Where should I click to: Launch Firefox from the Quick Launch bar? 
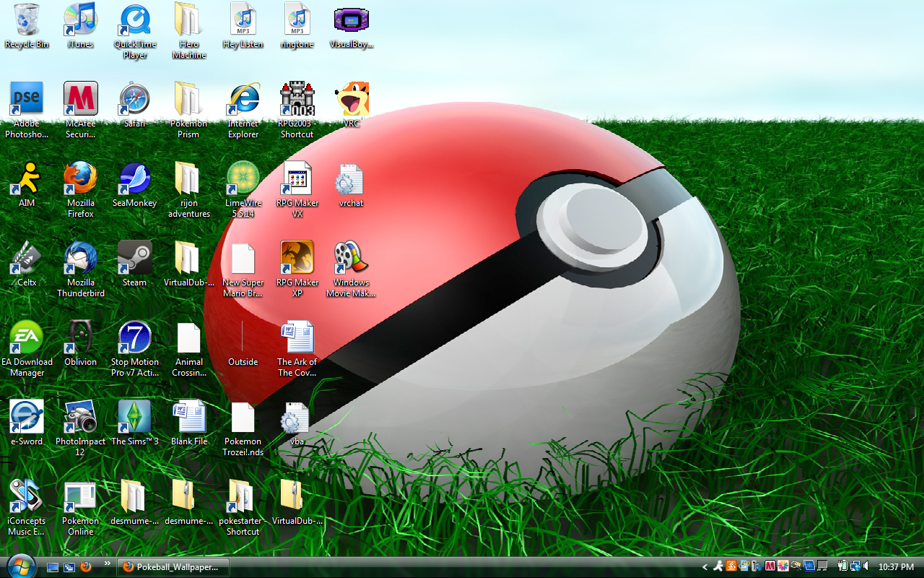[86, 567]
